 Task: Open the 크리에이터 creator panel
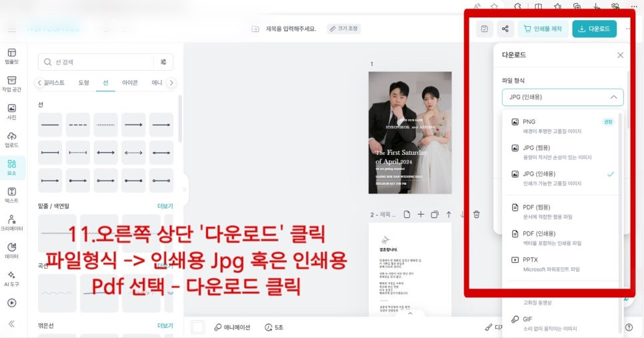(x=11, y=223)
